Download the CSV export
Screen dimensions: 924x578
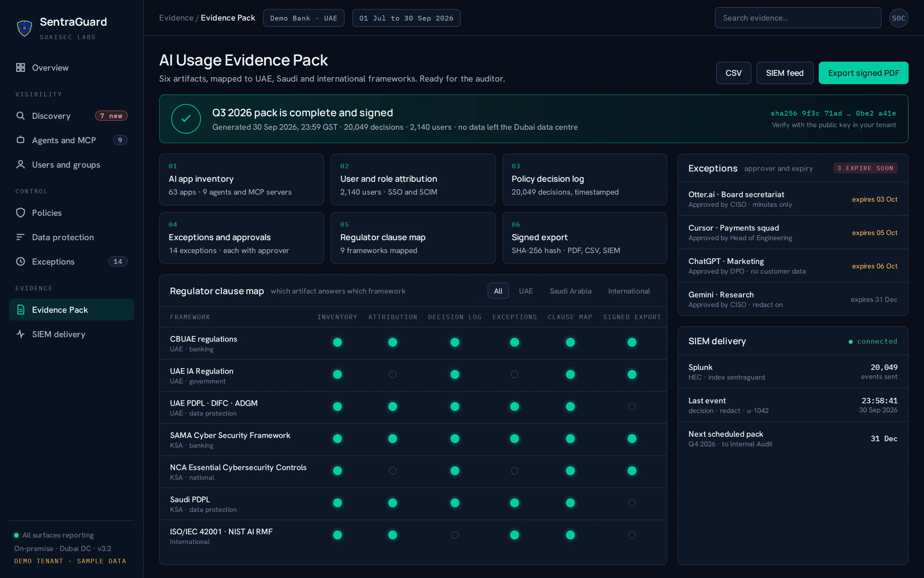point(733,73)
